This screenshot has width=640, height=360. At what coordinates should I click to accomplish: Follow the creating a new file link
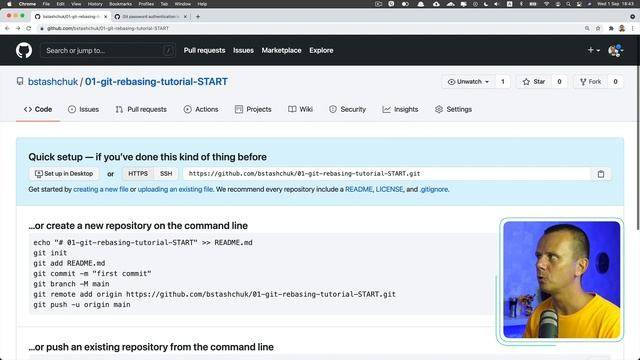coord(100,189)
